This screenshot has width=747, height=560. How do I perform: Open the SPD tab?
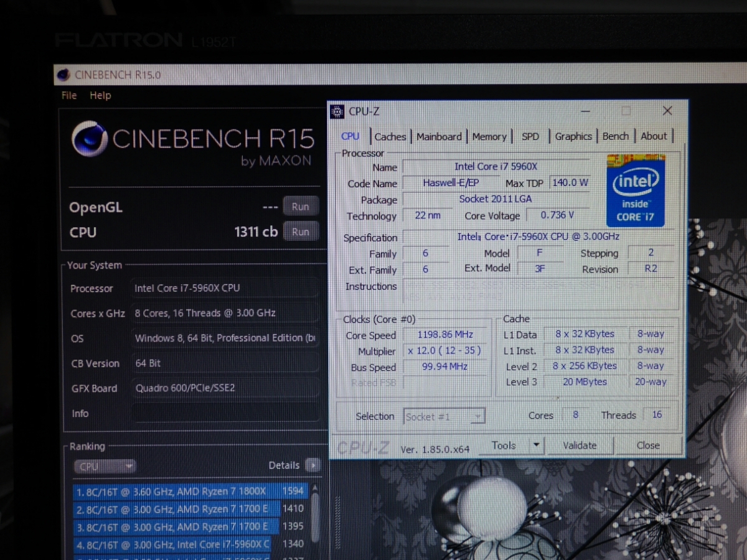tap(530, 137)
